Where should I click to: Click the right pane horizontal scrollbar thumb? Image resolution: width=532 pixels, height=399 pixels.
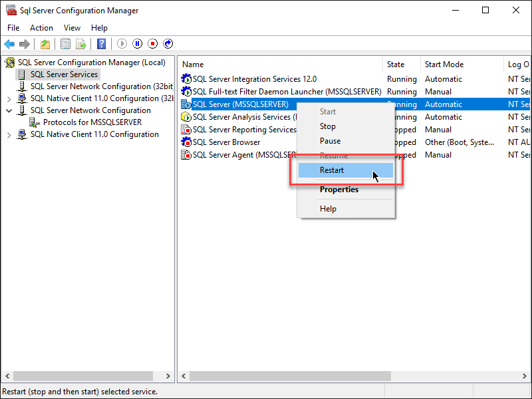pos(290,376)
